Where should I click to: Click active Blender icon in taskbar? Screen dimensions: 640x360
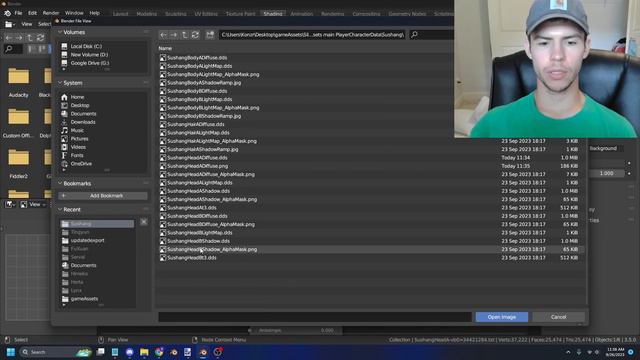(x=203, y=352)
